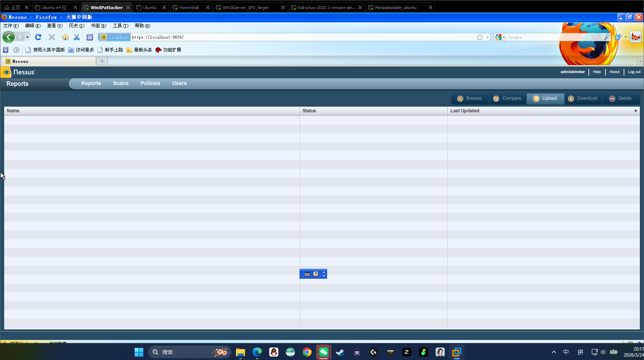Click the IME keyboard icon on floating bar

307,274
